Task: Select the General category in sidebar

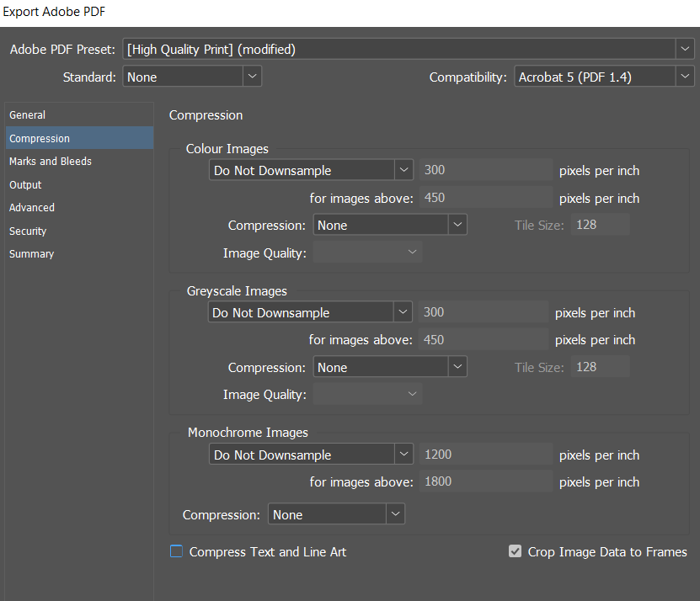Action: 28,115
